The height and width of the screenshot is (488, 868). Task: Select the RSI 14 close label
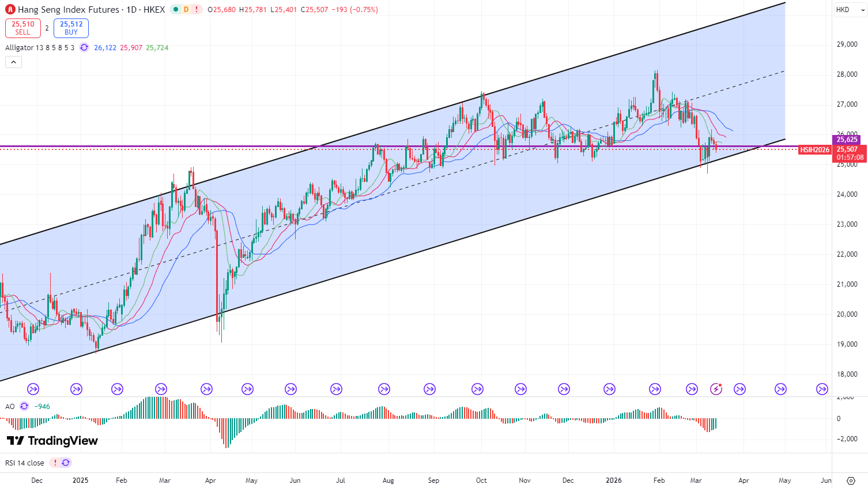coord(25,463)
